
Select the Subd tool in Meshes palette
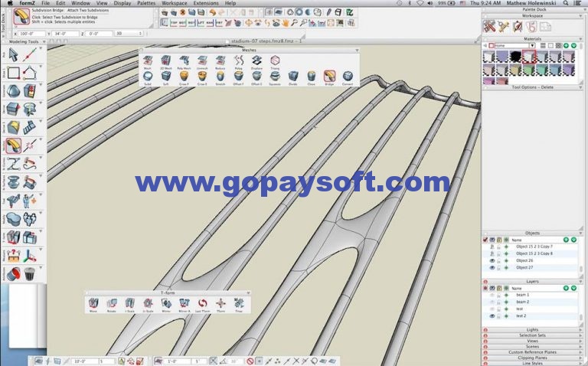coord(148,76)
